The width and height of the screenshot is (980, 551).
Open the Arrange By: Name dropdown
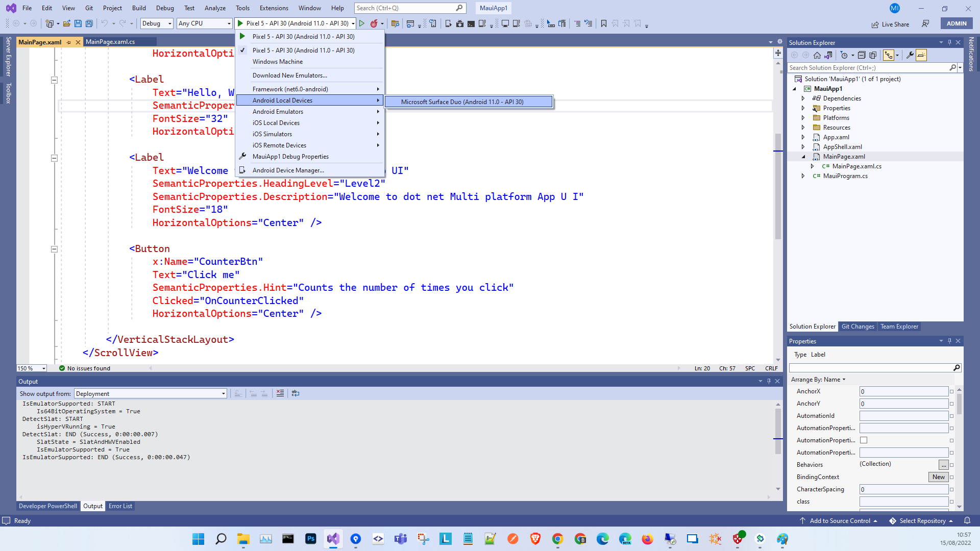(x=818, y=380)
